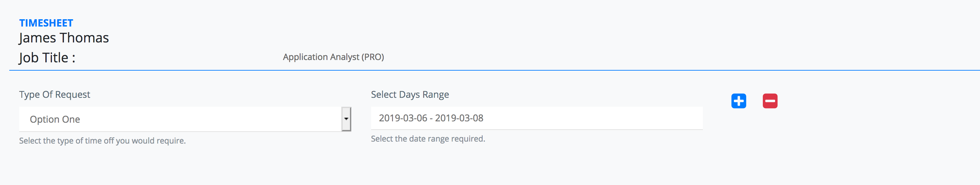Select the Application Analyst (PRO) text

[x=333, y=57]
